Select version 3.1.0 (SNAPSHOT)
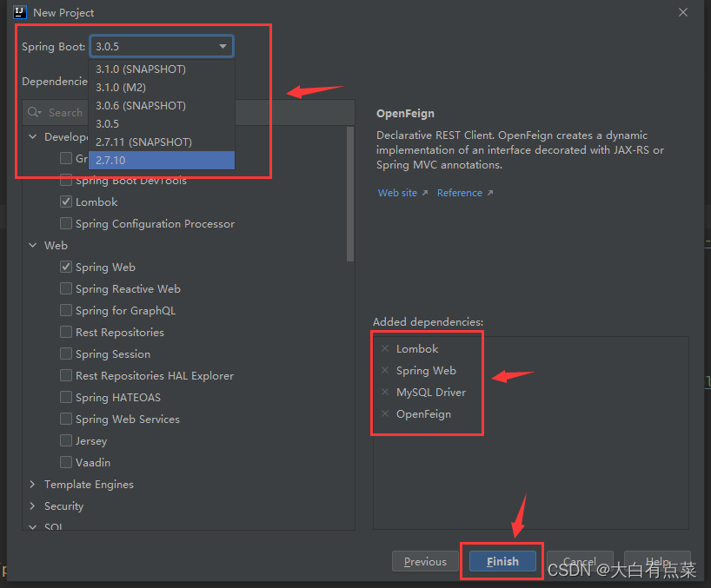Image resolution: width=711 pixels, height=588 pixels. 162,69
